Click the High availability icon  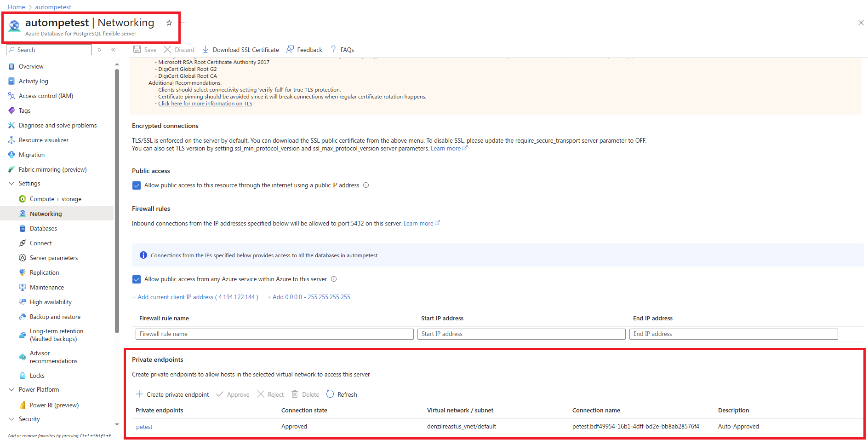[x=23, y=302]
